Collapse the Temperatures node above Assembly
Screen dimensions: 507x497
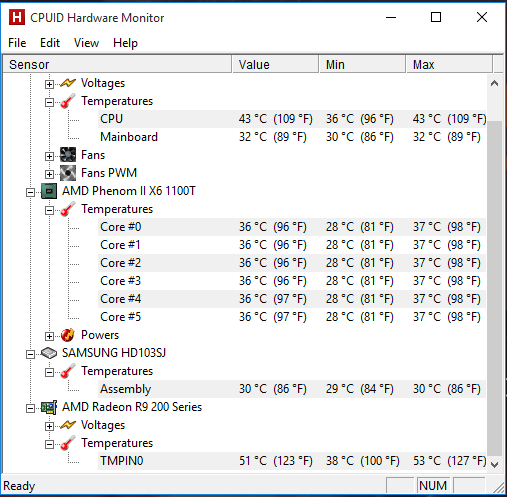(x=49, y=372)
